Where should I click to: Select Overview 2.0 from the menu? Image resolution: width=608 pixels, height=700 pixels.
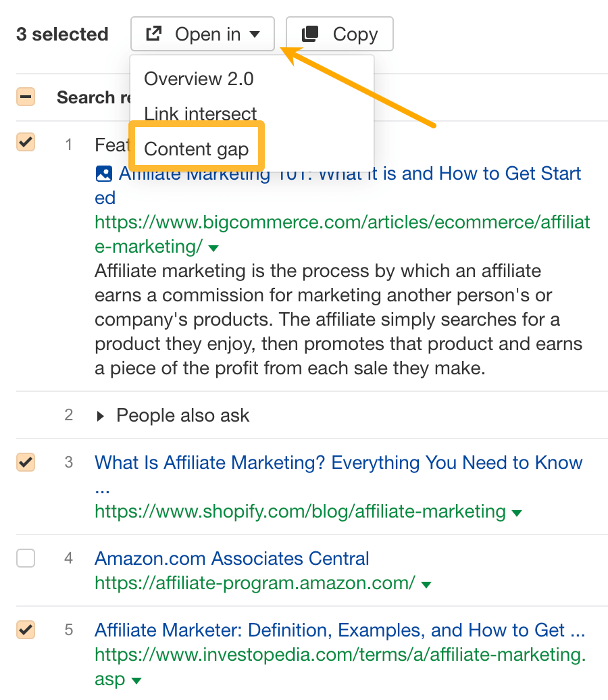[x=198, y=78]
